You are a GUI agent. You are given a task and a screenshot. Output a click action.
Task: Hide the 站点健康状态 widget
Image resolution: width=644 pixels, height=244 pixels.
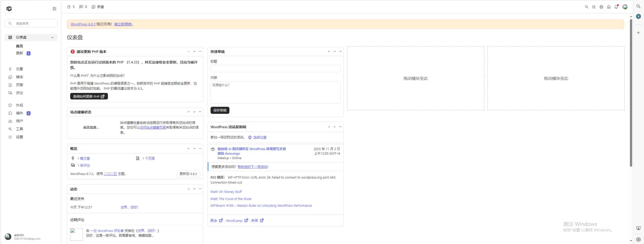tap(200, 112)
